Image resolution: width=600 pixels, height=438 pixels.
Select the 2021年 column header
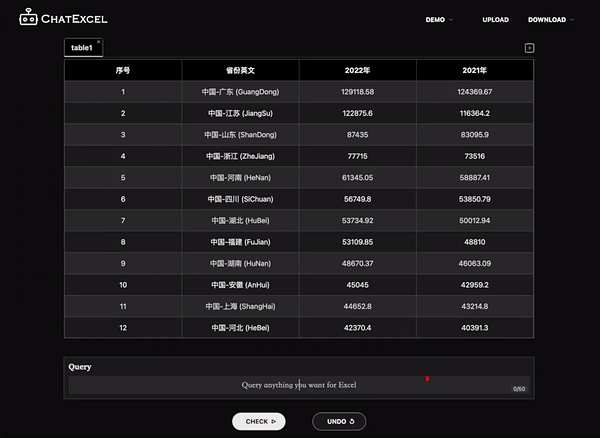click(474, 71)
